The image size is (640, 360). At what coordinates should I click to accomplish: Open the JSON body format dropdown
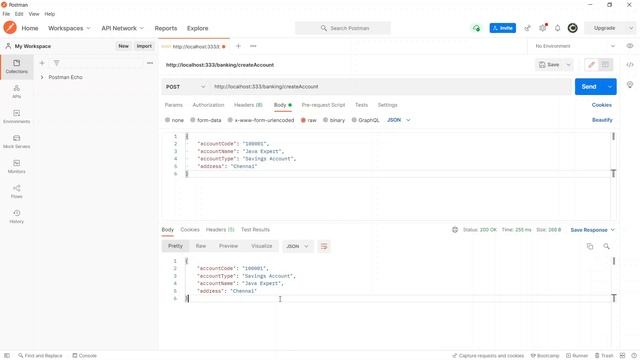398,120
